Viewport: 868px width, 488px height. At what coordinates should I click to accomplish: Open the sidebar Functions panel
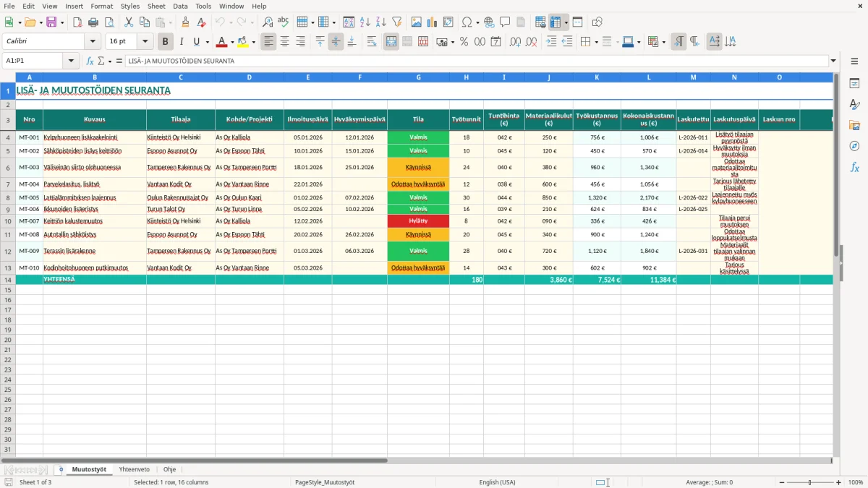pyautogui.click(x=855, y=167)
